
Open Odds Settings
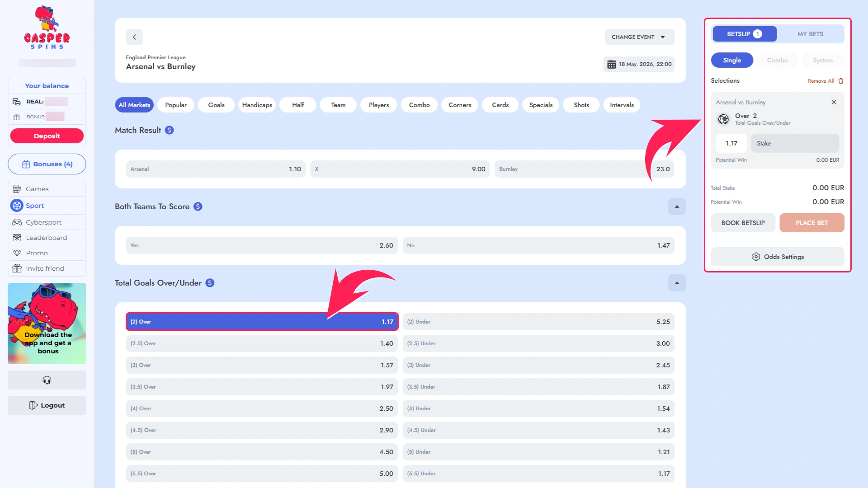(x=778, y=257)
